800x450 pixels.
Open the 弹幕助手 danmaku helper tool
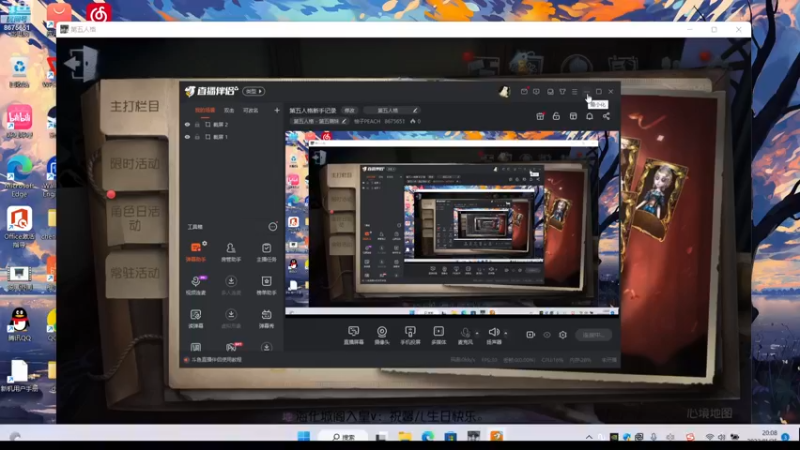pos(195,252)
